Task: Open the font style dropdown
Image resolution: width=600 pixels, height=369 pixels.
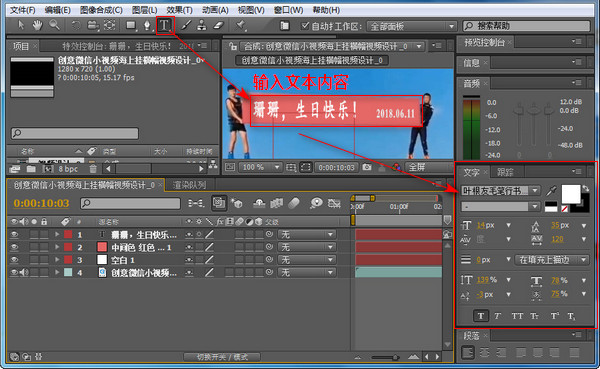Action: (501, 207)
